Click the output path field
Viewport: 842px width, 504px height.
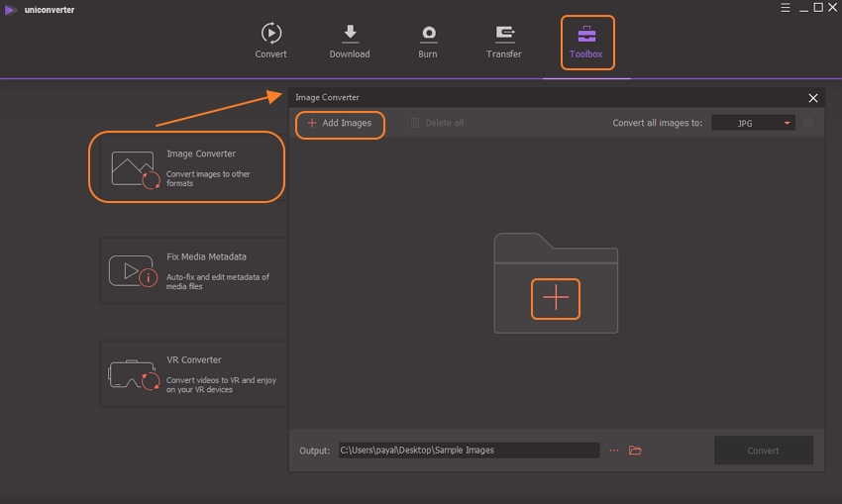pyautogui.click(x=468, y=451)
